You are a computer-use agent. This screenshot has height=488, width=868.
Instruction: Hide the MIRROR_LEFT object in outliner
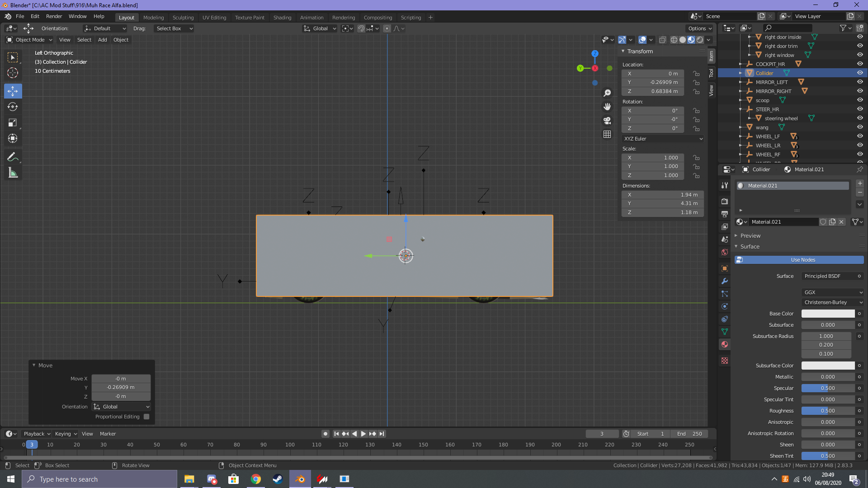click(x=860, y=82)
